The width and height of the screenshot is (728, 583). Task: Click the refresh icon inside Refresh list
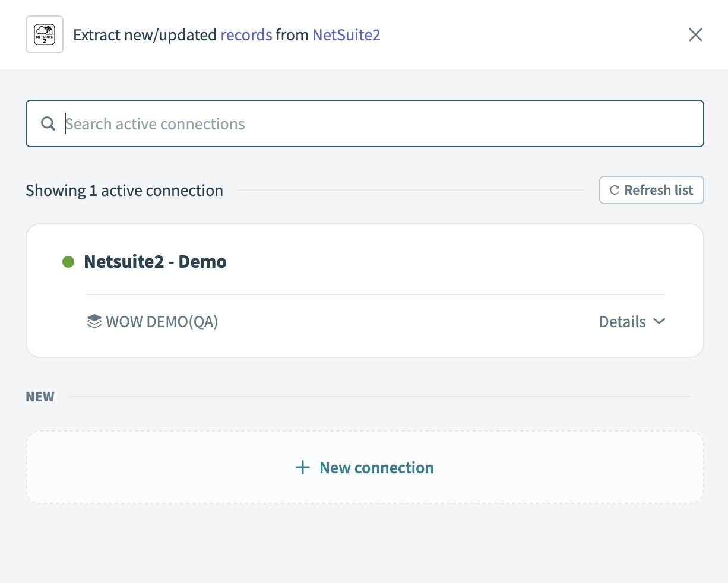pyautogui.click(x=615, y=190)
